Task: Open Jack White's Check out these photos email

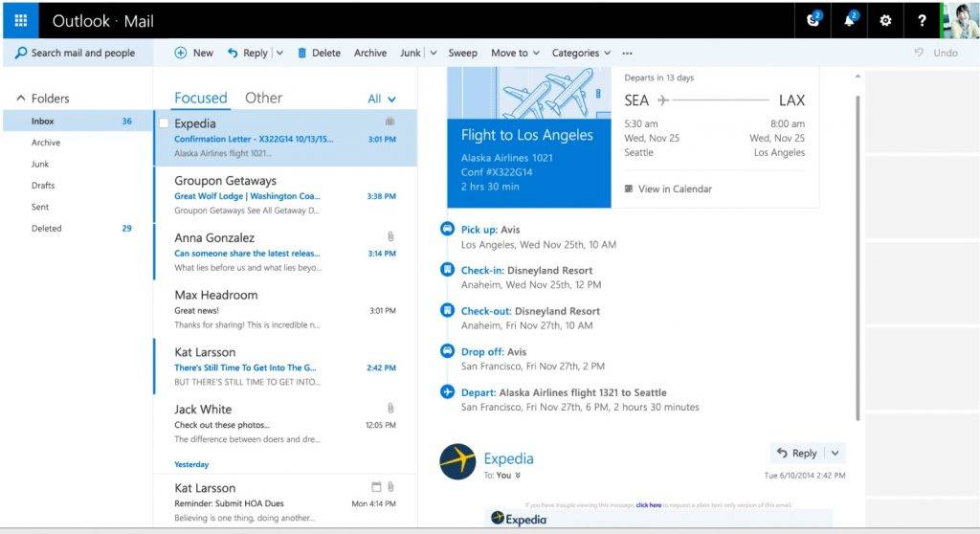Action: pyautogui.click(x=285, y=423)
